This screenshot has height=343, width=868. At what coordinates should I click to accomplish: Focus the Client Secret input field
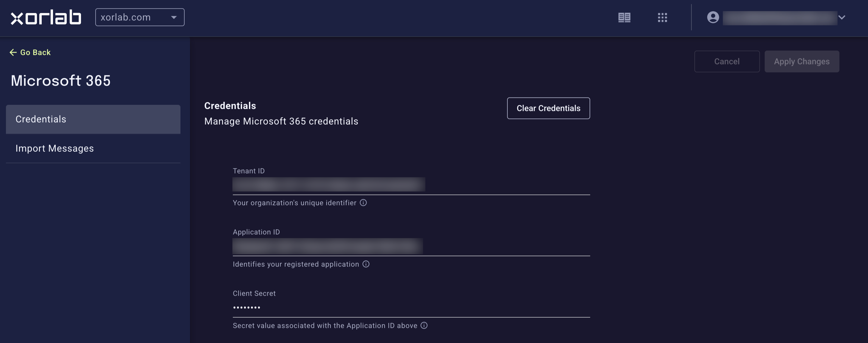pyautogui.click(x=411, y=308)
